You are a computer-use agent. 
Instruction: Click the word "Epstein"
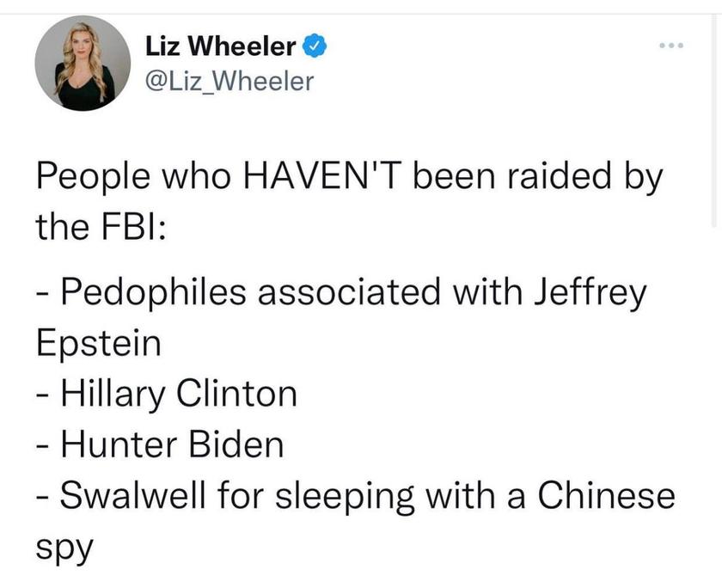coord(99,345)
